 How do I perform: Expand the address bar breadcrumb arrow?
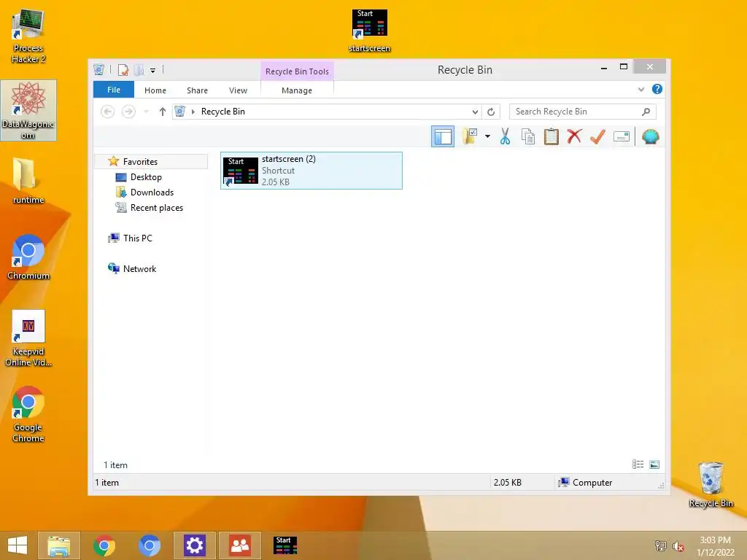click(x=193, y=112)
